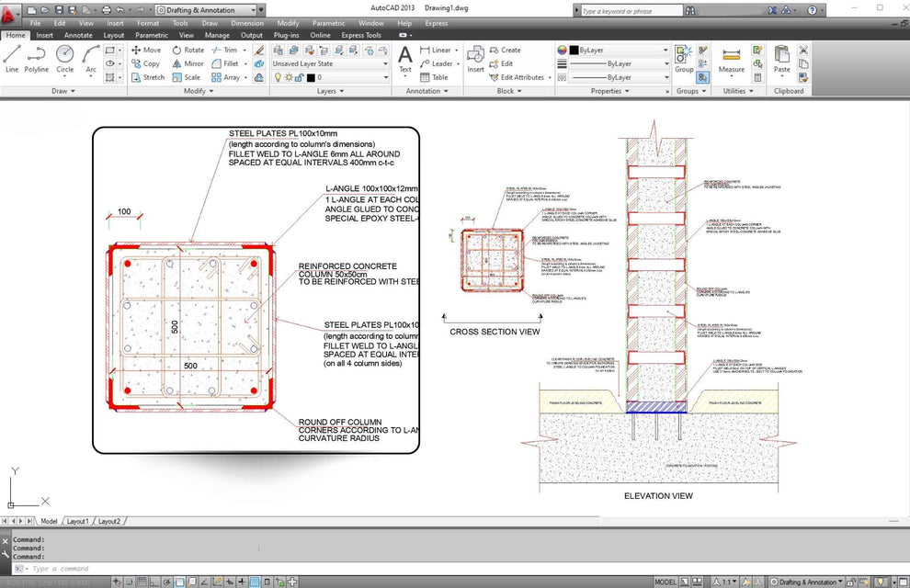Click the Insert block icon

pyautogui.click(x=475, y=59)
